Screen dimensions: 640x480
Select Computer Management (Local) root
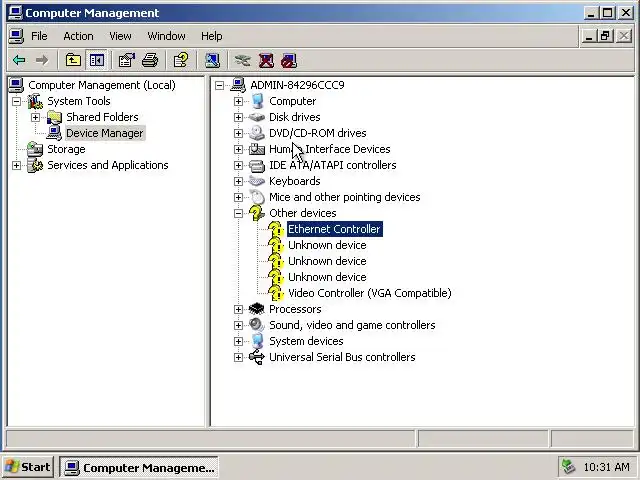[102, 85]
